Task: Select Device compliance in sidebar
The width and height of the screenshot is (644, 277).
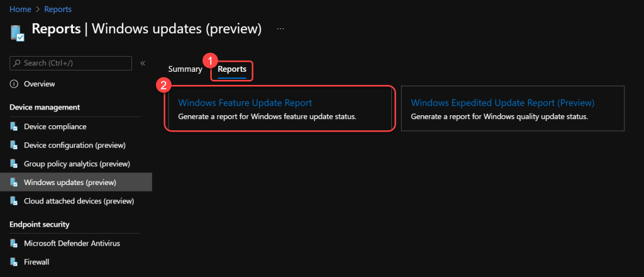Action: pyautogui.click(x=55, y=127)
